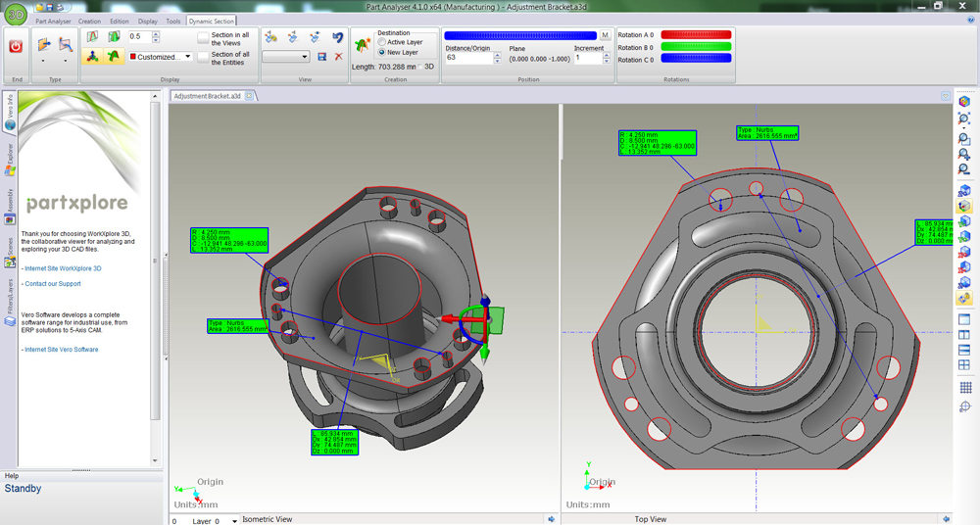This screenshot has width=980, height=525.
Task: Click the section outline display icon
Action: [92, 37]
